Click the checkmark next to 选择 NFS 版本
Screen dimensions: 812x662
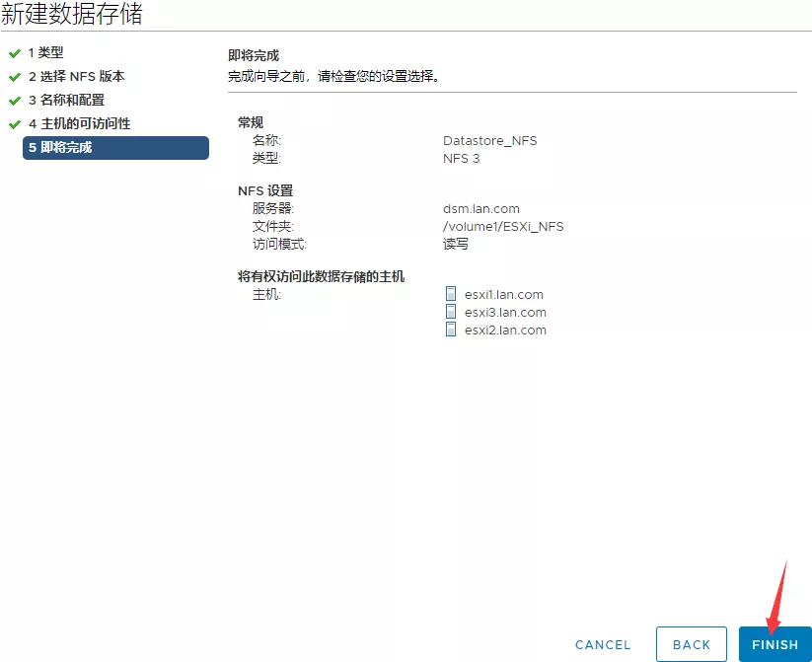[14, 77]
